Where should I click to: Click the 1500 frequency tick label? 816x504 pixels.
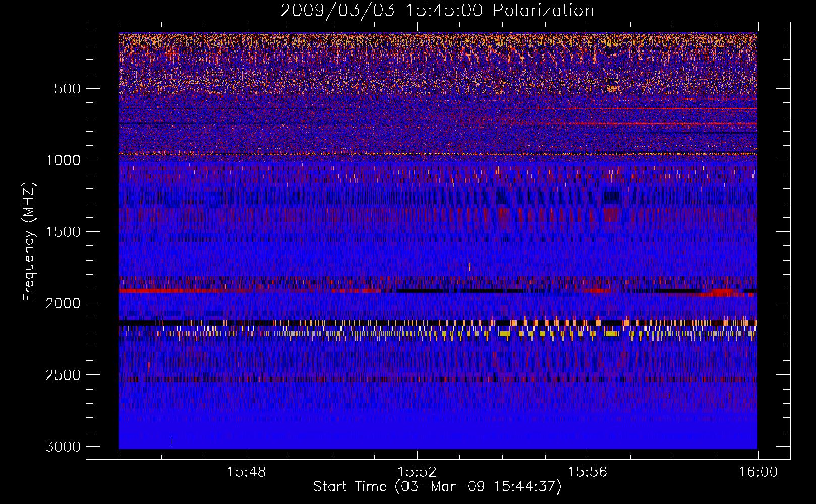click(63, 232)
